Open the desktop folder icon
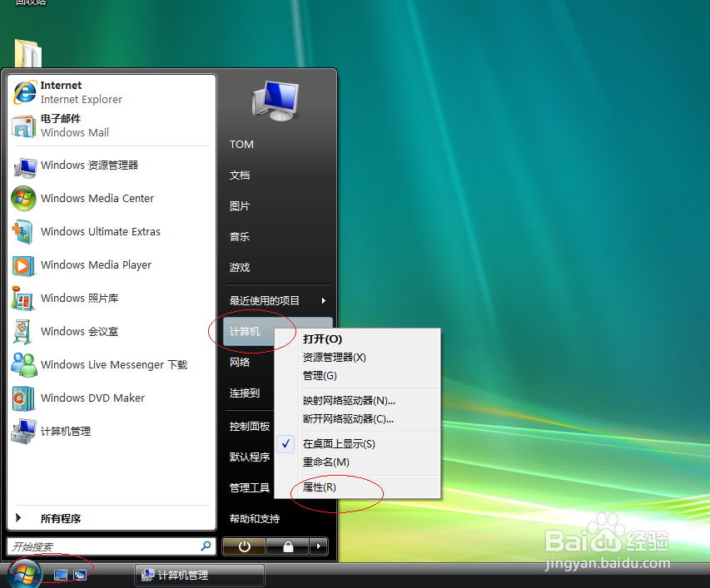Screen dimensions: 710x588 point(28,53)
